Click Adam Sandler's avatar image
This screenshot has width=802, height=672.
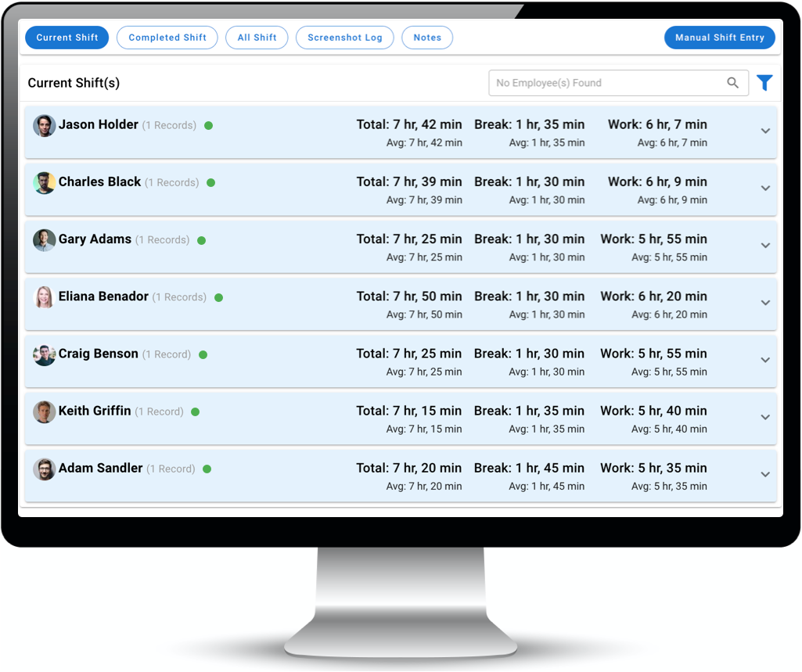44,469
